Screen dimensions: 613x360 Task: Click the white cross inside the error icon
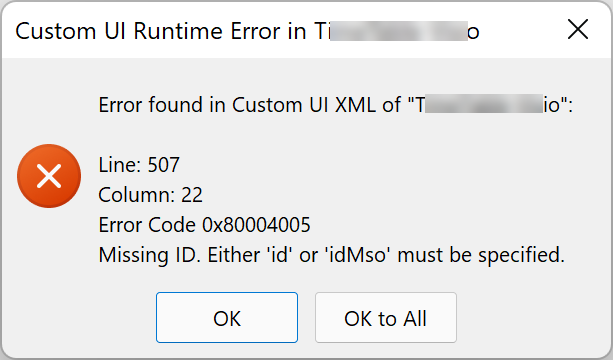(x=49, y=176)
